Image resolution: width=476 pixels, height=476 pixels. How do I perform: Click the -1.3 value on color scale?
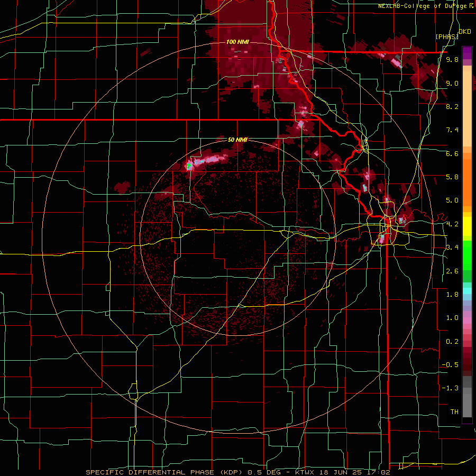(x=450, y=388)
